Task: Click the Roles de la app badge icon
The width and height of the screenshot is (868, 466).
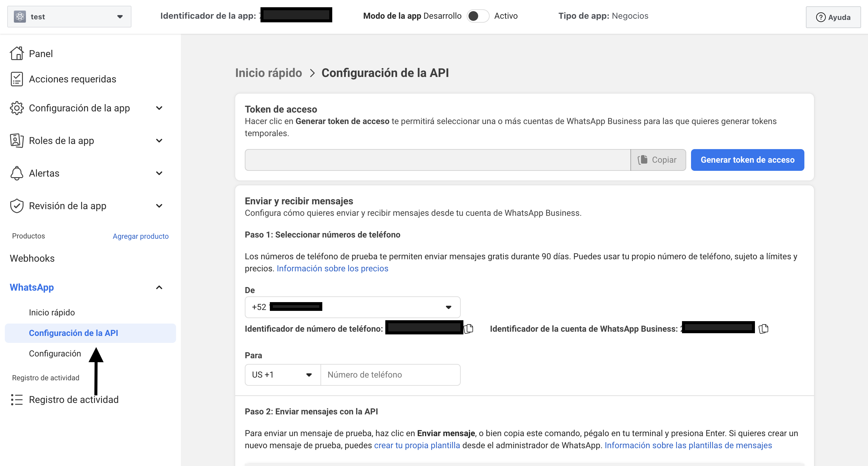Action: pos(17,140)
